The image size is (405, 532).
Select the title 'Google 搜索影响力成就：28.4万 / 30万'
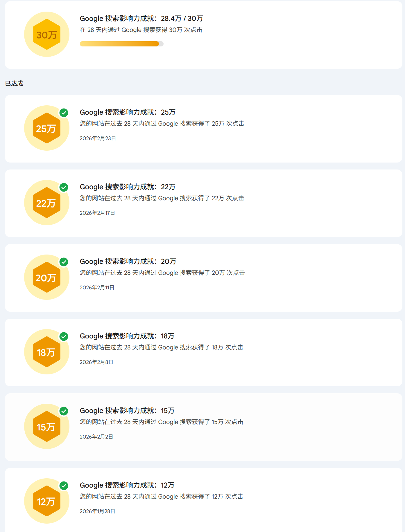[141, 19]
